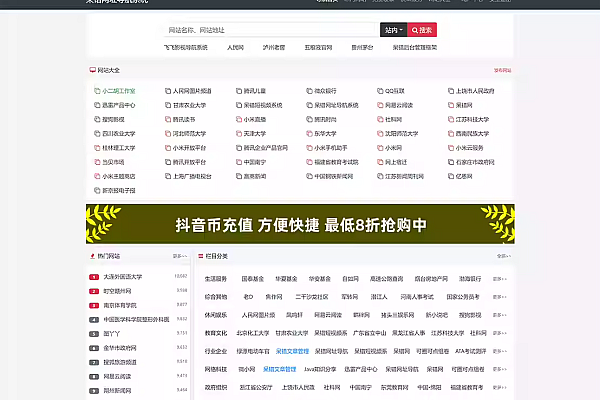
Task: Click the 抖音币充值 advertisement banner
Action: pyautogui.click(x=300, y=224)
